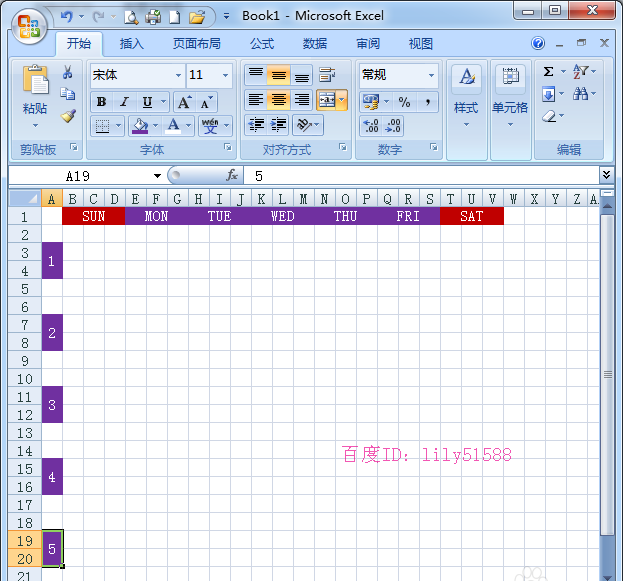
Task: Select the Format Painter brush
Action: tap(68, 116)
